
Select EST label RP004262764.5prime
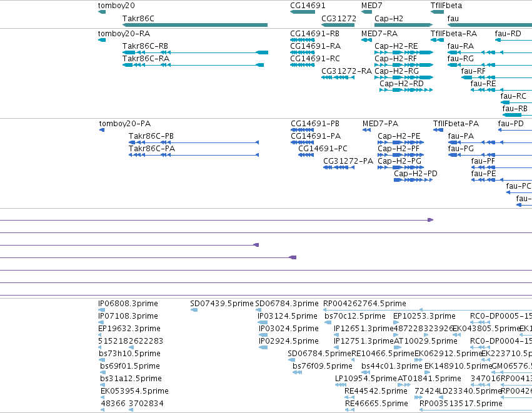364,304
